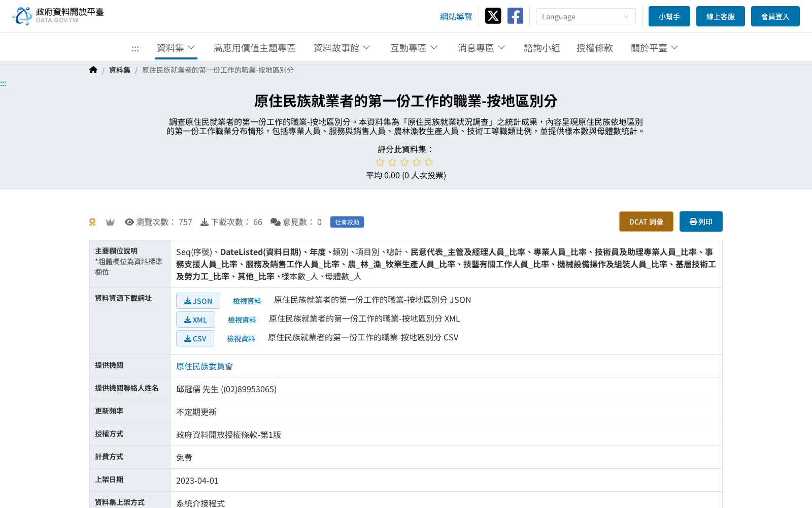The image size is (812, 508).
Task: Rate dataset with fourth star
Action: (417, 162)
